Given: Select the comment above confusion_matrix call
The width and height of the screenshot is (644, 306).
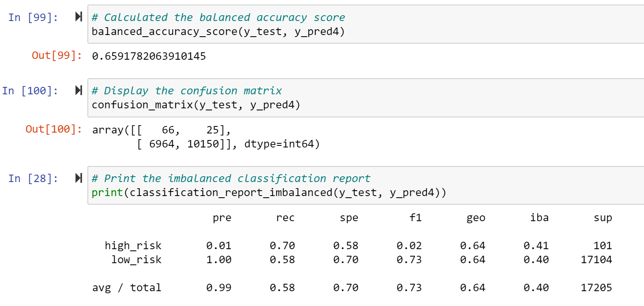Looking at the screenshot, I should pyautogui.click(x=188, y=91).
